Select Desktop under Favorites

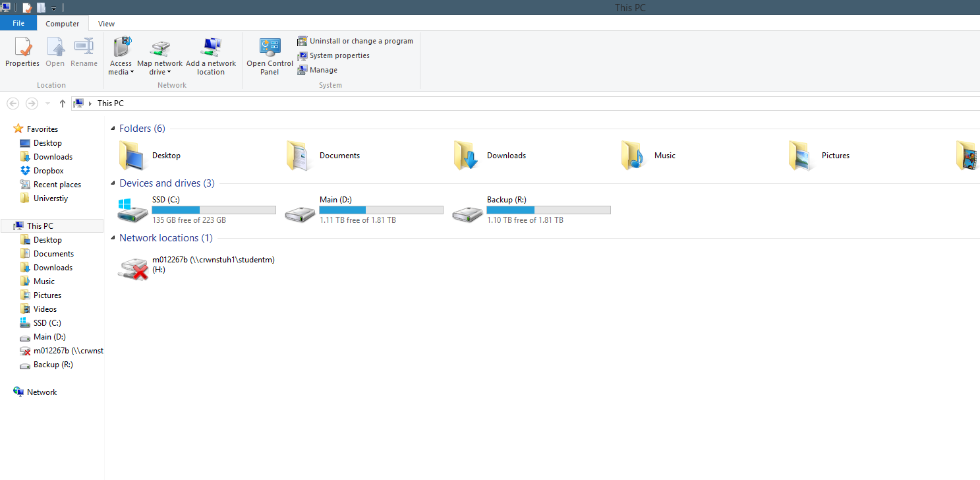[x=47, y=143]
